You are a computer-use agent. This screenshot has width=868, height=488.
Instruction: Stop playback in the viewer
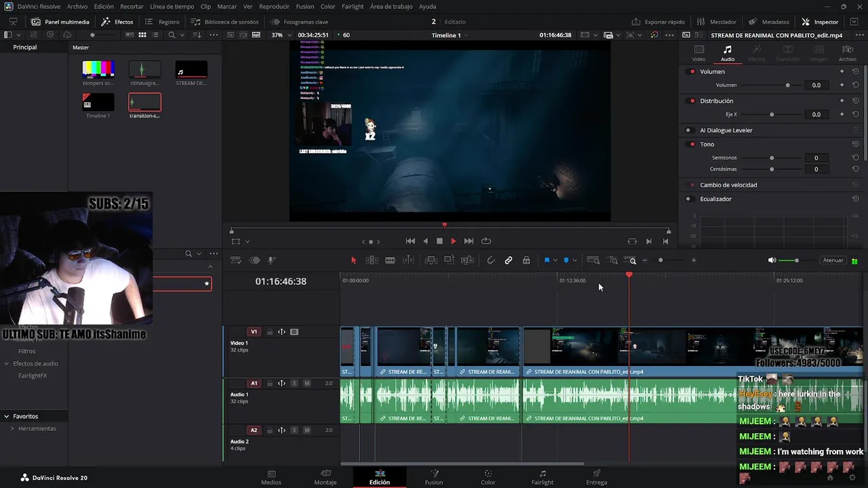pyautogui.click(x=439, y=241)
